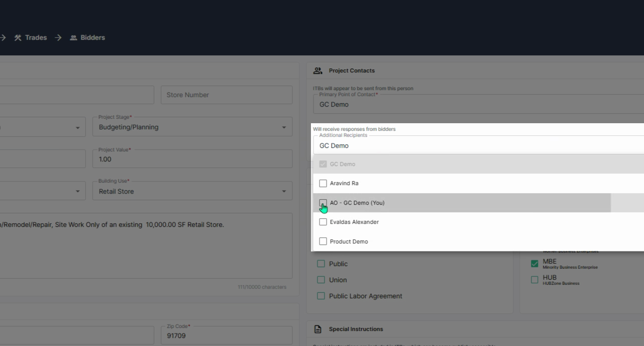Enable the Union checkbox
Image resolution: width=644 pixels, height=346 pixels.
321,280
